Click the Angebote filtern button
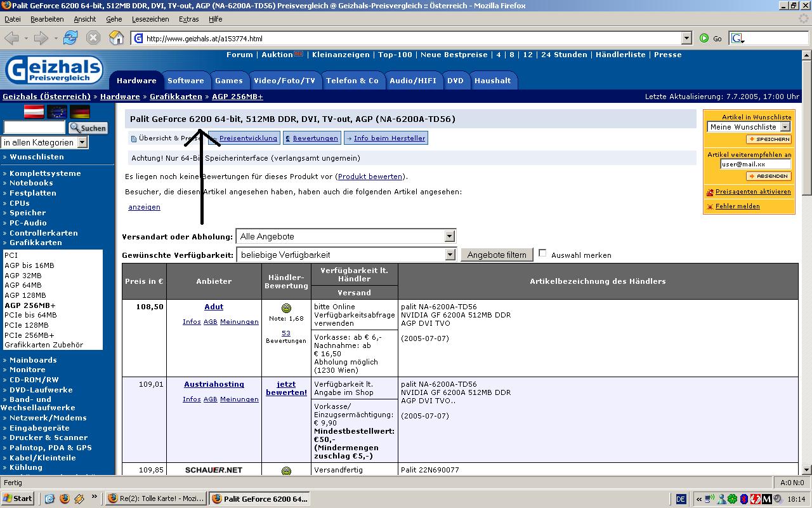Screen dimensions: 812x508 point(497,255)
